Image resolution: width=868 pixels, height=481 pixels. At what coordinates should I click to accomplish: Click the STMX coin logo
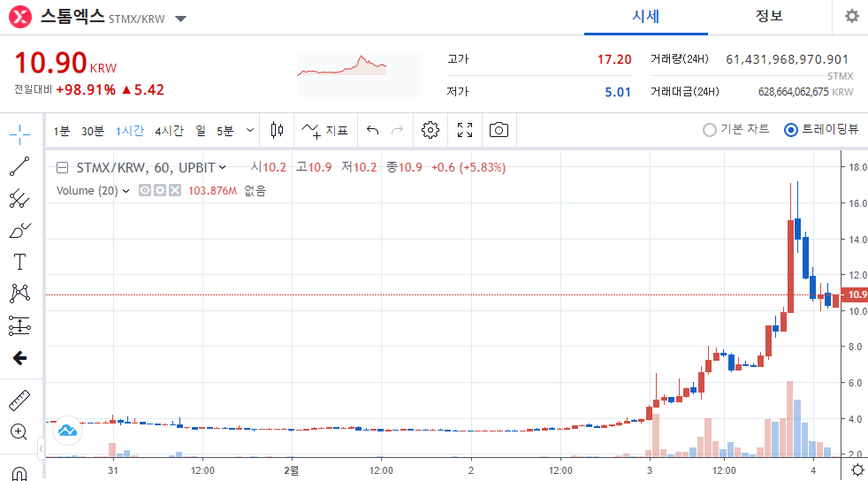tap(20, 17)
